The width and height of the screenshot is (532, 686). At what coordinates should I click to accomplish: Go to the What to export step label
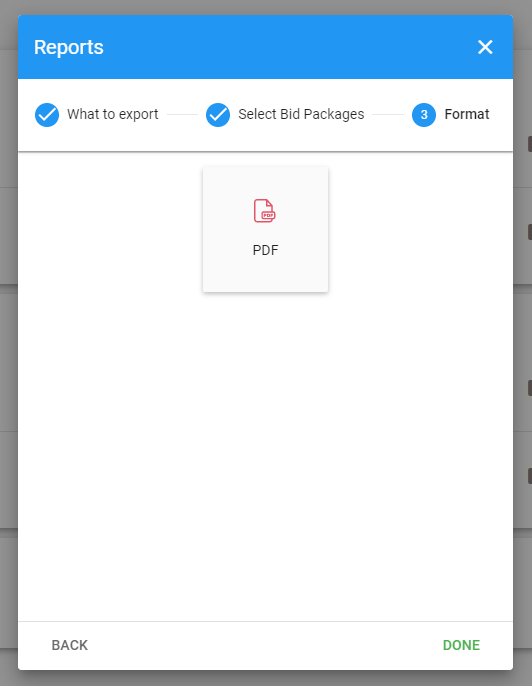[x=112, y=114]
